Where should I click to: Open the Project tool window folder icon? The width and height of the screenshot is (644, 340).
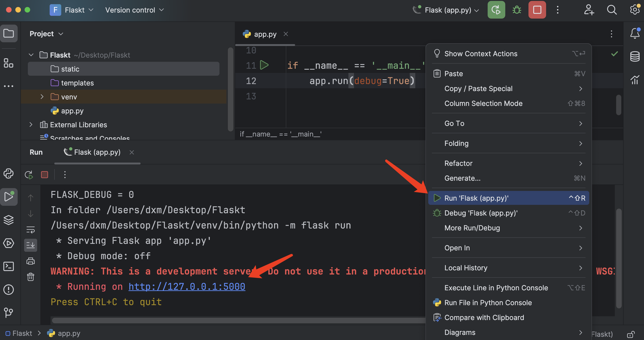tap(9, 33)
